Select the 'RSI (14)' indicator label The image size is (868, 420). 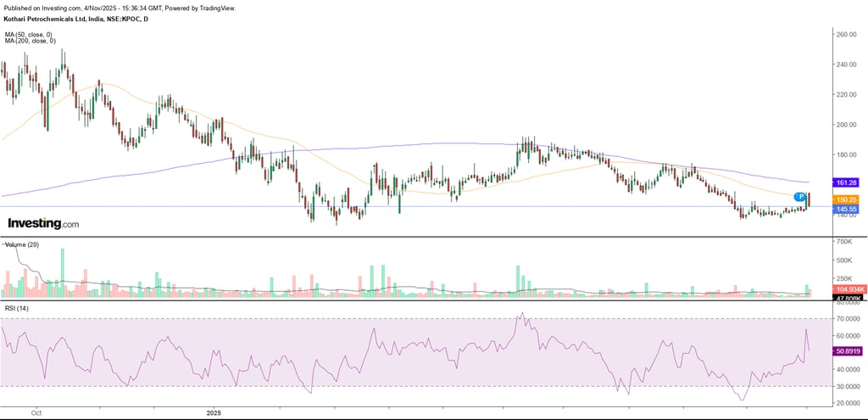[x=15, y=309]
